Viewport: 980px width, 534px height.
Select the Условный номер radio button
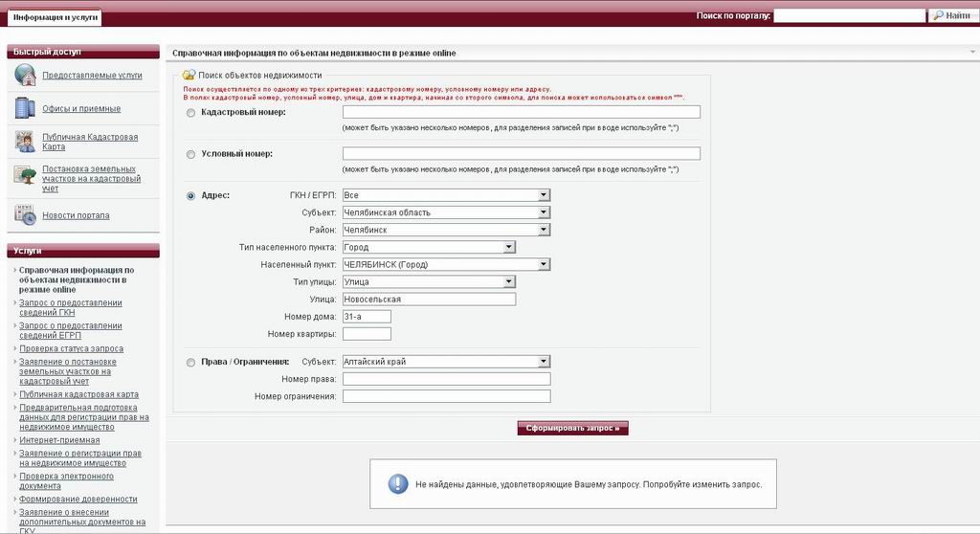point(191,154)
